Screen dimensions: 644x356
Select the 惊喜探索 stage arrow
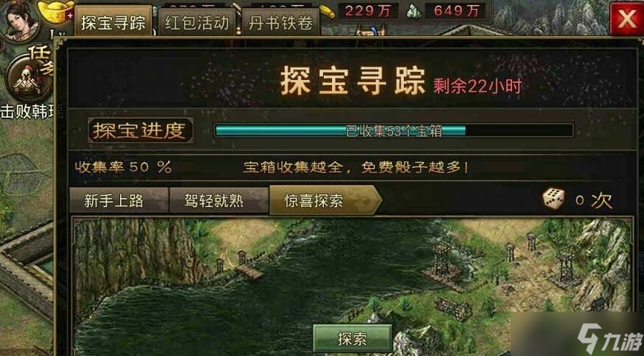pos(325,200)
